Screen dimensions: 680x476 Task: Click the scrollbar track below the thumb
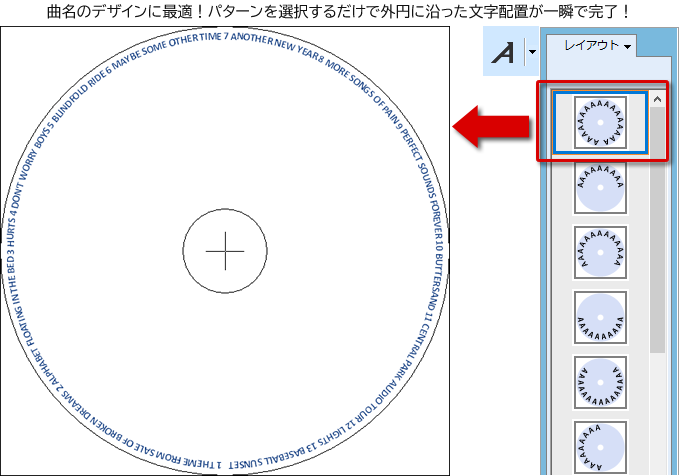pyautogui.click(x=657, y=410)
